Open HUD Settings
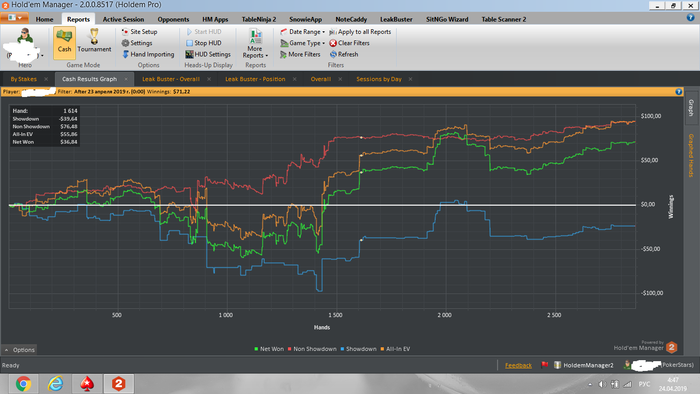 208,54
